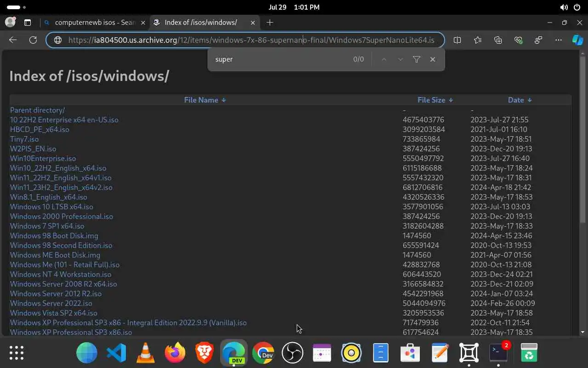Viewport: 588px width, 368px height.
Task: Close the Index of /isos/windows/ tab
Action: tap(253, 22)
